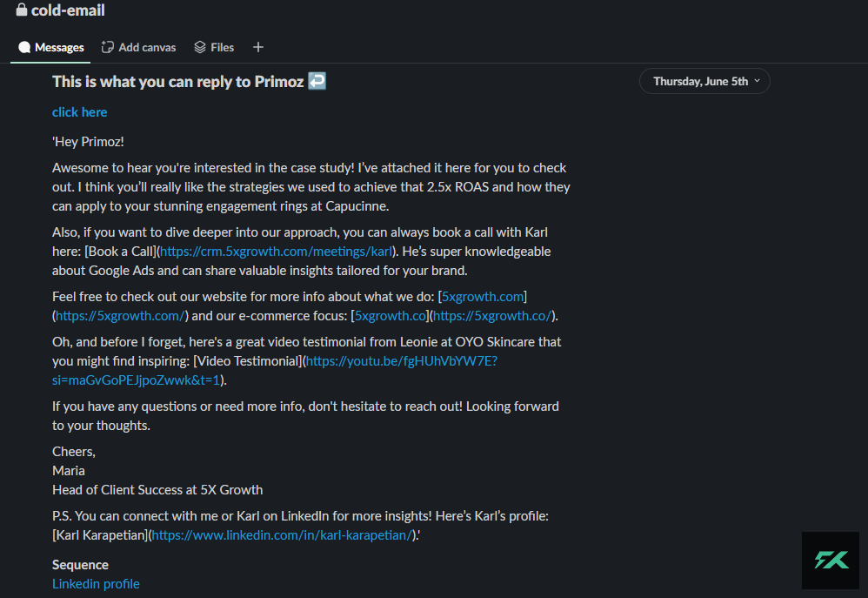The height and width of the screenshot is (598, 868).
Task: Click the 5xgrowth.com bracketed link
Action: pyautogui.click(x=483, y=297)
